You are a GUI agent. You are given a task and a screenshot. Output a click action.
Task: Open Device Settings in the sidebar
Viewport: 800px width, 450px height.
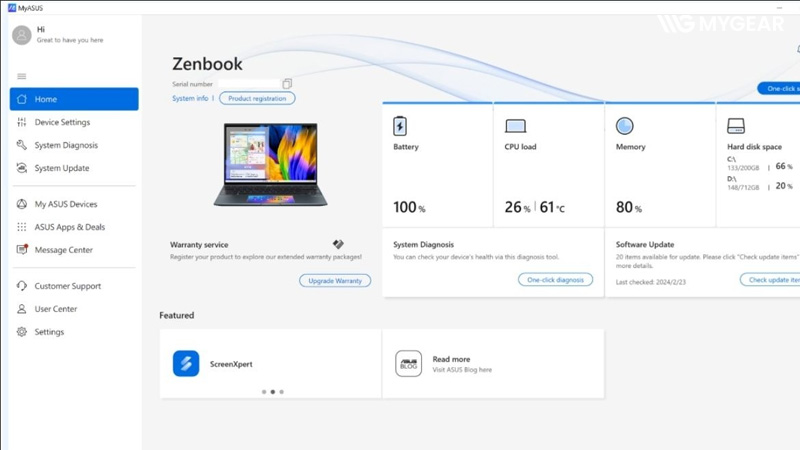(x=62, y=122)
